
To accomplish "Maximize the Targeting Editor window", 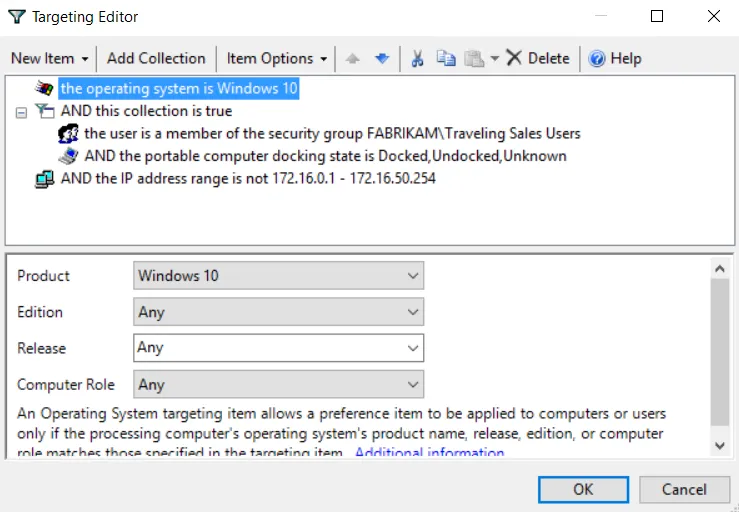I will click(657, 17).
